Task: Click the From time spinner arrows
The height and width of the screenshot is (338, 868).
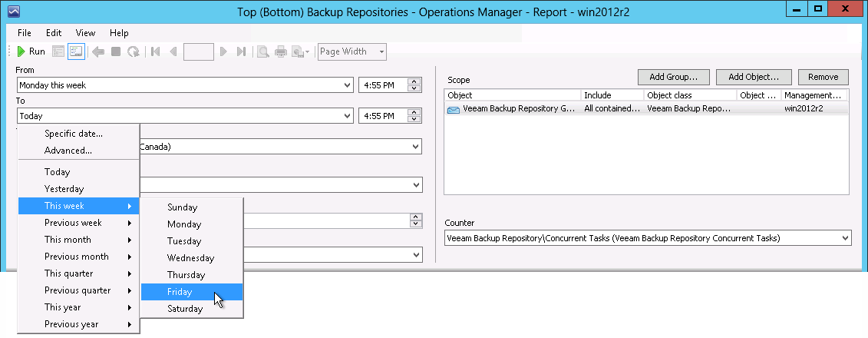Action: 415,85
